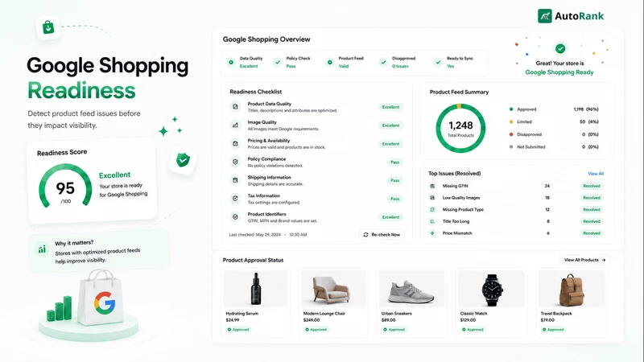Click Approved status under Hydrating Serum

tap(238, 330)
